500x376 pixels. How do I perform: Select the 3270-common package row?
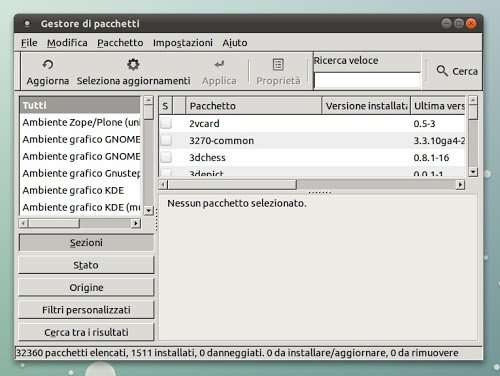click(312, 140)
